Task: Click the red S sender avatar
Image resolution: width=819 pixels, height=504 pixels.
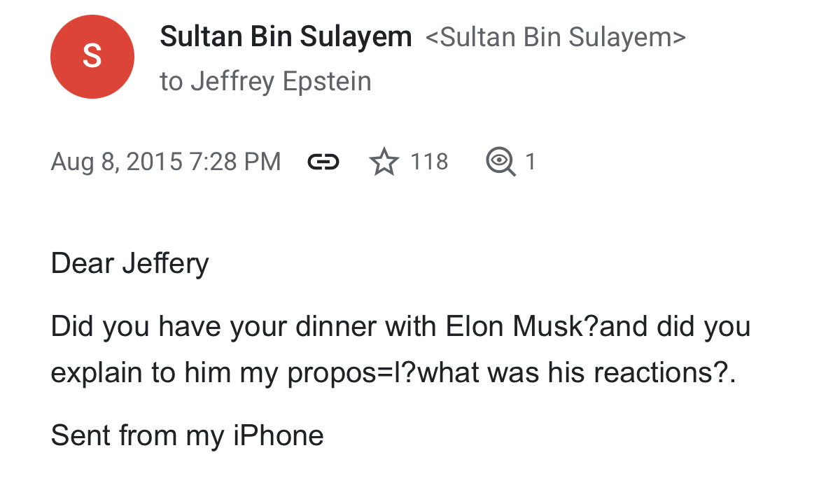Action: [92, 57]
